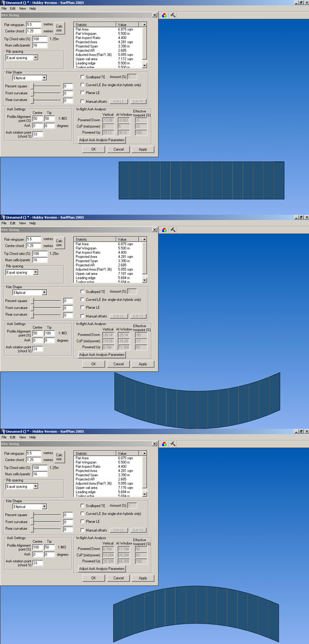Click the RGB colour icon in the bottom window
The image size is (309, 644).
pyautogui.click(x=164, y=444)
